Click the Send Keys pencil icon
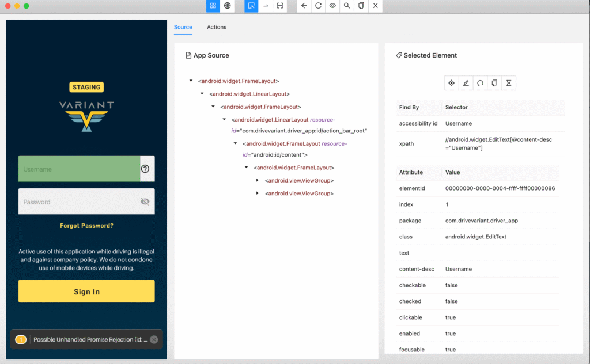590x364 pixels. 466,83
